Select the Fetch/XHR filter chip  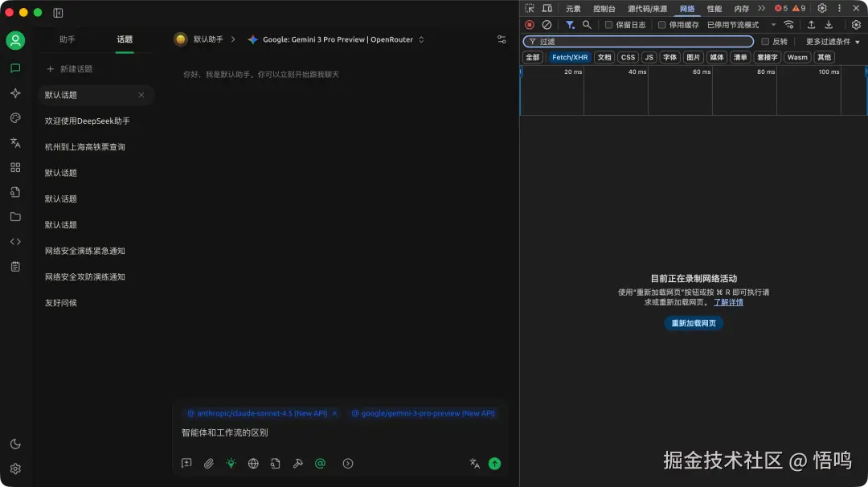tap(570, 57)
